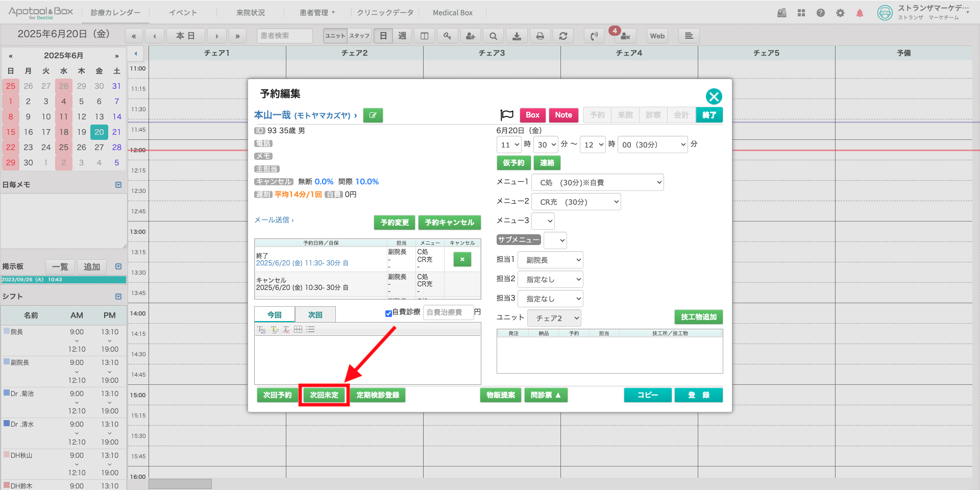Open the 担当1 dropdown showing 副院長
The width and height of the screenshot is (980, 490).
550,260
